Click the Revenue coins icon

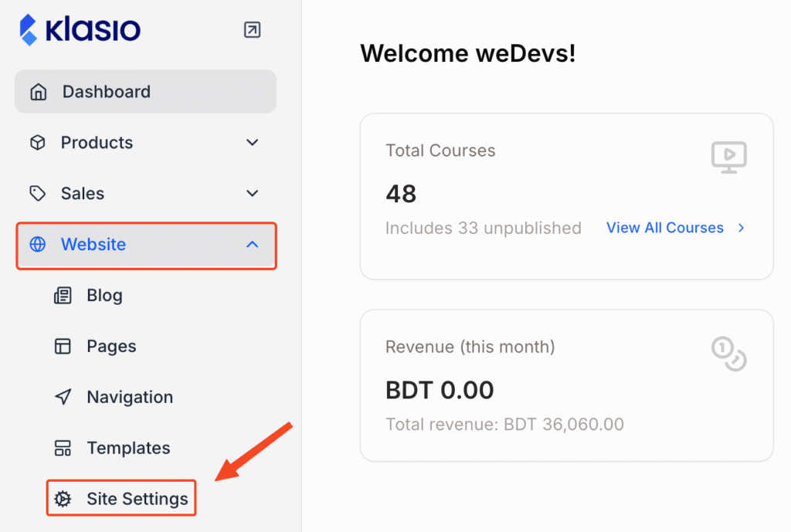[728, 354]
